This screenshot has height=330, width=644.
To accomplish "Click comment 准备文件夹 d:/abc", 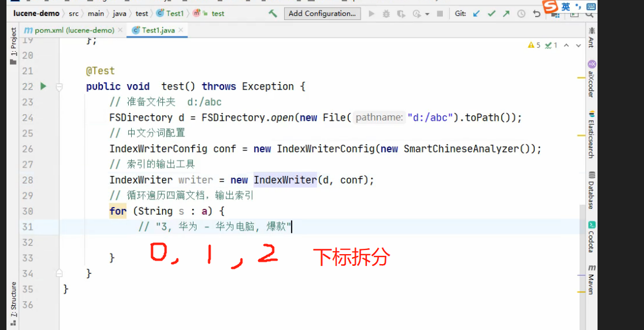I will tap(165, 102).
